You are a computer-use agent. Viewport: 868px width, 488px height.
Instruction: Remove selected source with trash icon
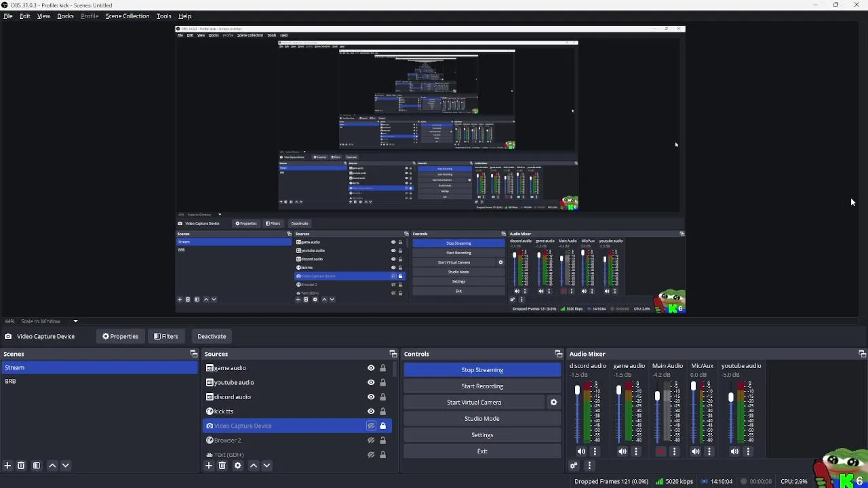[x=222, y=466]
